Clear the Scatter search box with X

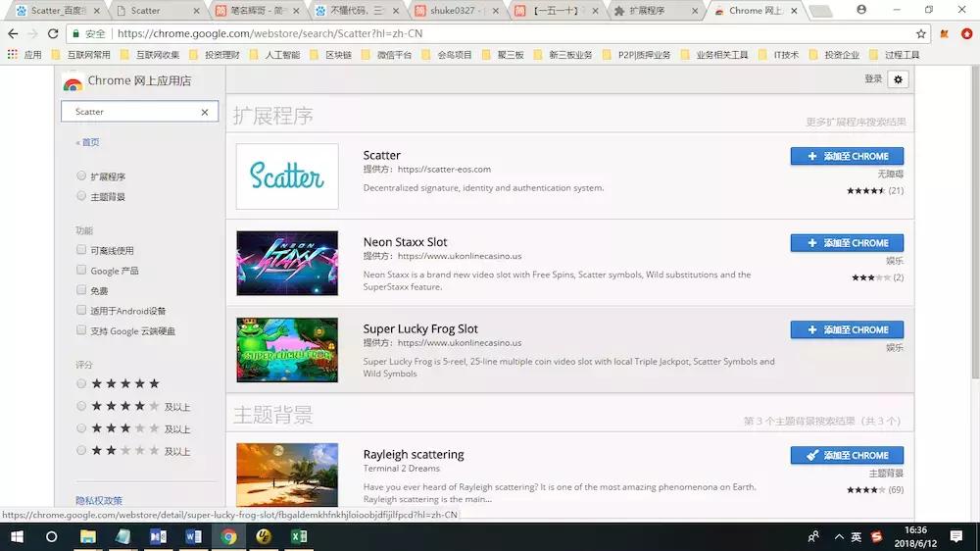click(204, 112)
